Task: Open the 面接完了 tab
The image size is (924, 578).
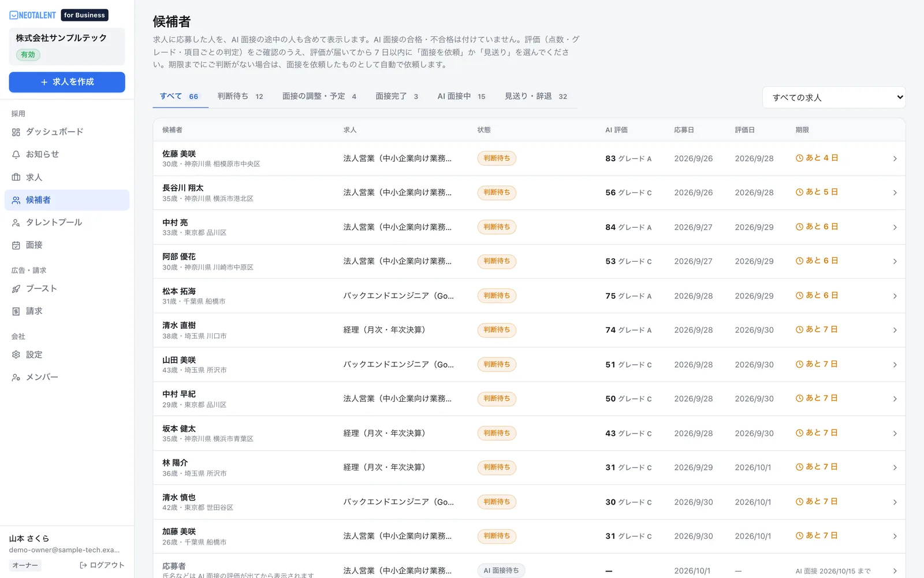Action: point(397,97)
